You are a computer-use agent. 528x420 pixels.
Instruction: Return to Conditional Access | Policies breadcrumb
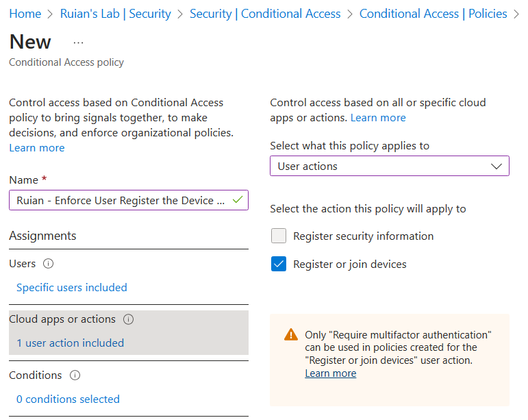pos(433,14)
